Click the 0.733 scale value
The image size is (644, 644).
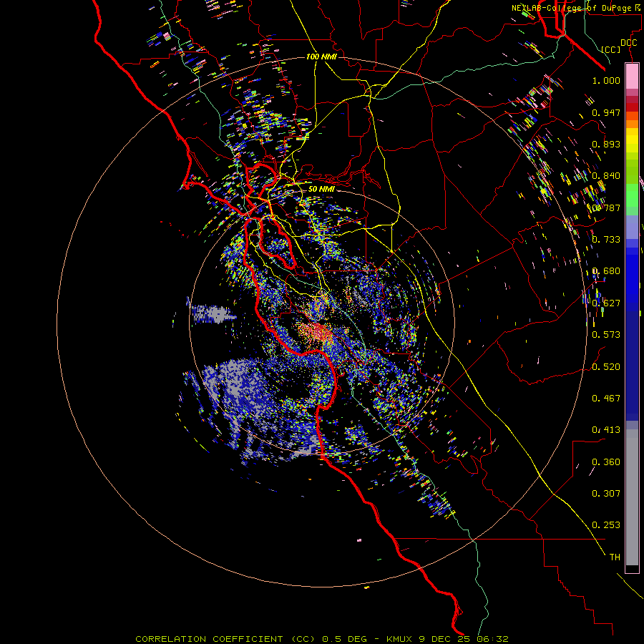(606, 240)
